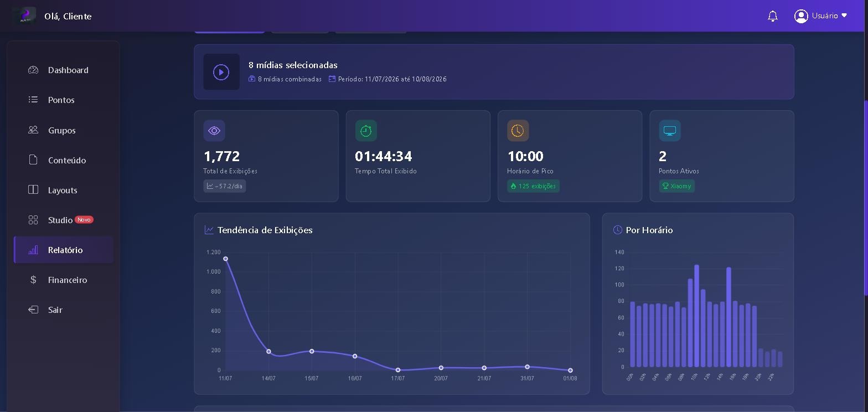Image resolution: width=868 pixels, height=412 pixels.
Task: Click the 11/07 trend data point
Action: point(225,259)
